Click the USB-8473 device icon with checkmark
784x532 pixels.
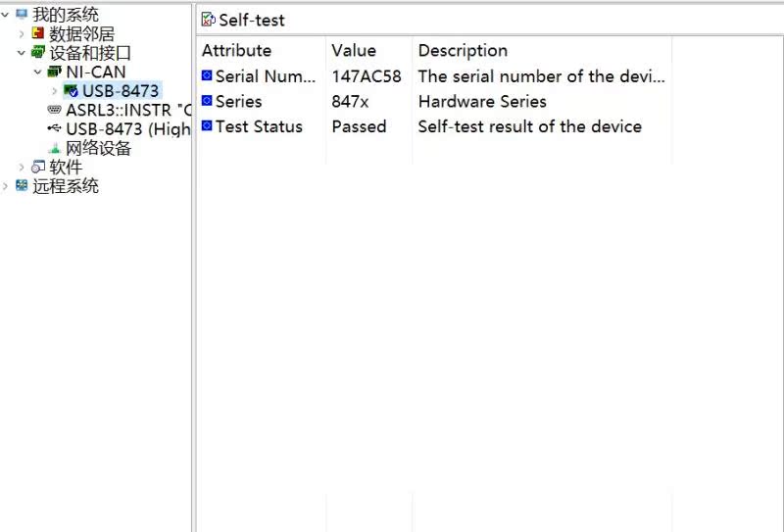[x=71, y=90]
